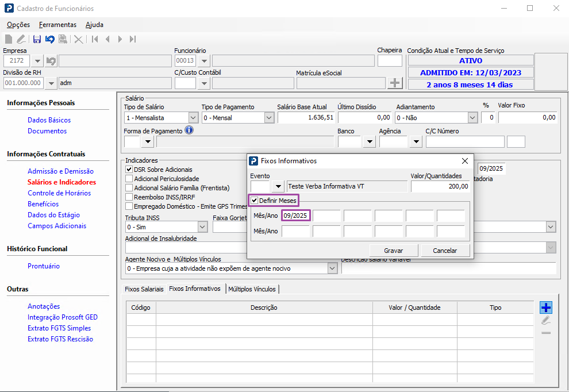This screenshot has width=569, height=392.
Task: Open Documentos section
Action: (x=47, y=130)
